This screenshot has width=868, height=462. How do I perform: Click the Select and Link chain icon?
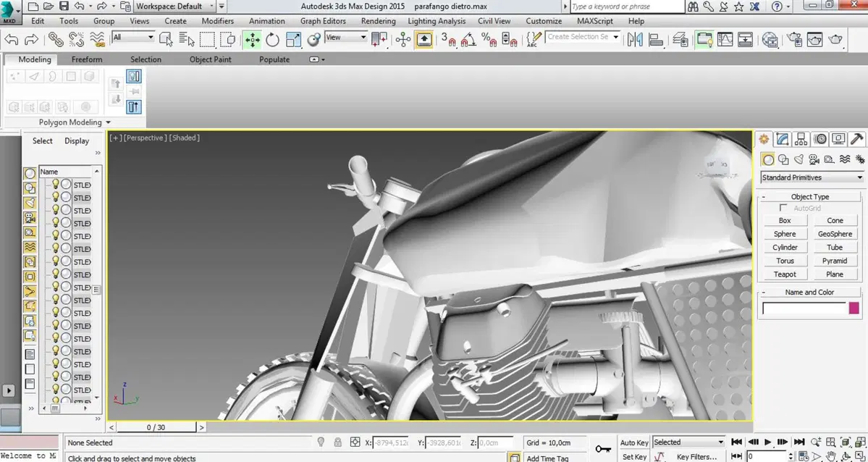pos(56,39)
